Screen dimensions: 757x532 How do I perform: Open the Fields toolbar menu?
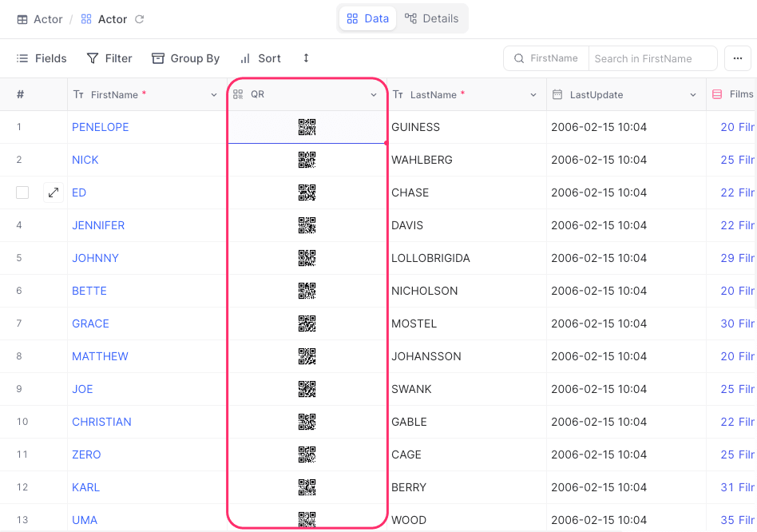coord(42,58)
